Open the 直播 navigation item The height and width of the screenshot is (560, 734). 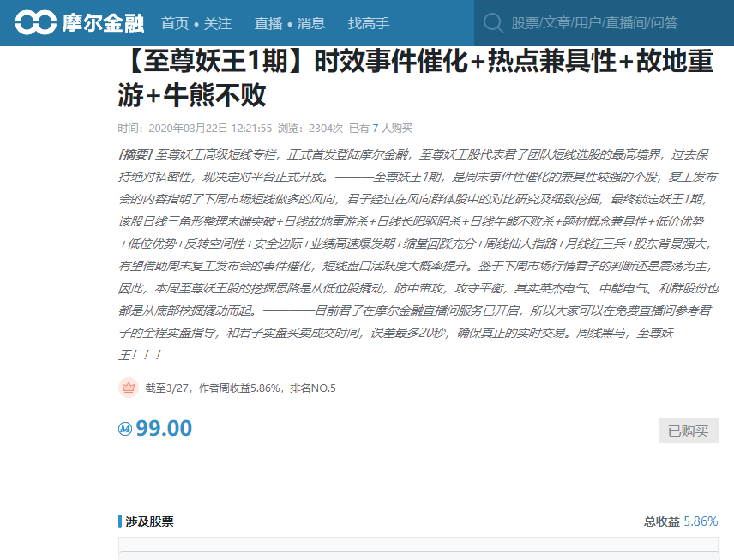tap(268, 23)
